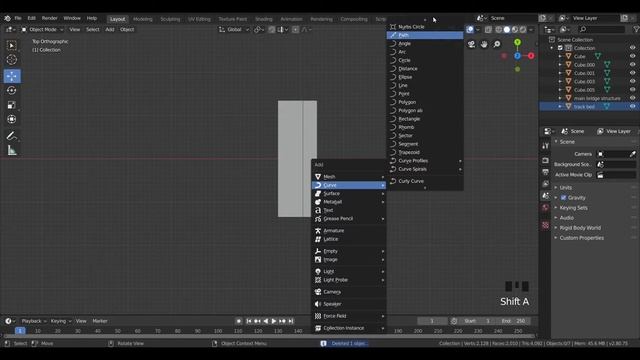Choose Mesh in the Add menu

tap(349, 177)
